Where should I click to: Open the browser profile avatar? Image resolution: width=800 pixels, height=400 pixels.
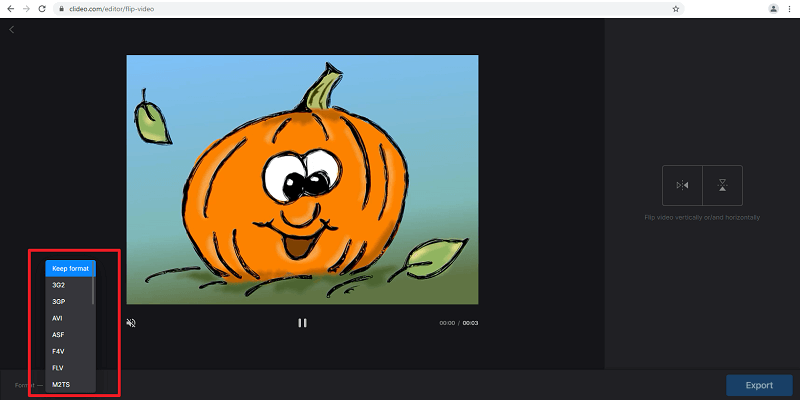coord(773,9)
